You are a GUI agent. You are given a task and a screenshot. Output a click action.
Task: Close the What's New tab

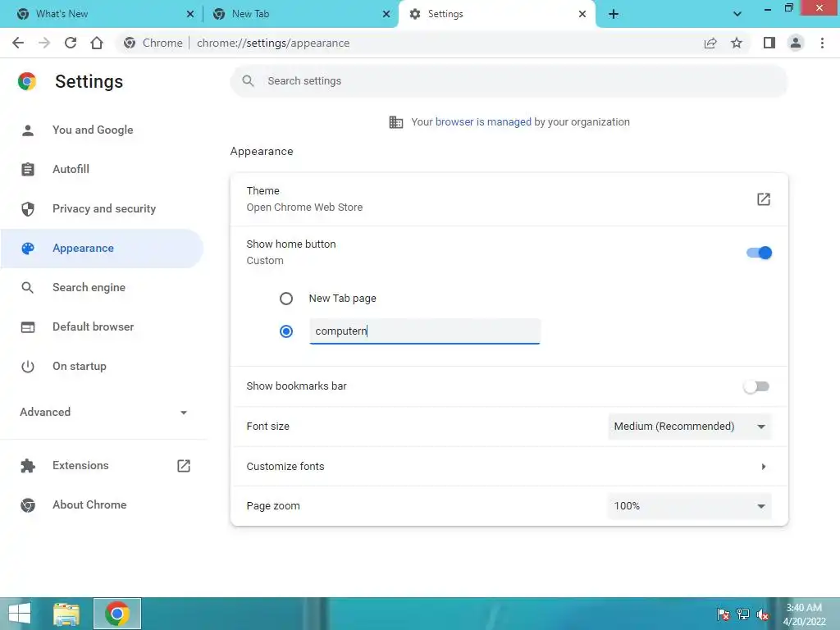(x=190, y=14)
